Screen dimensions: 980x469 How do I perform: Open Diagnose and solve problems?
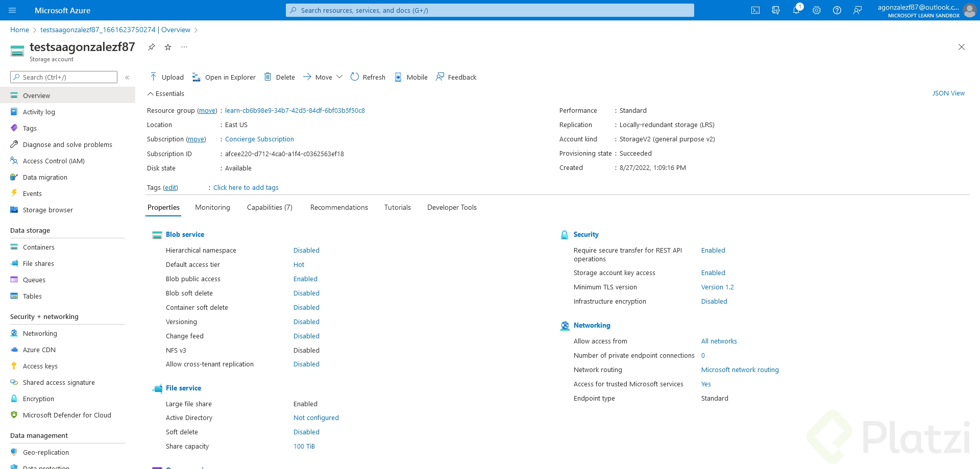(x=67, y=145)
